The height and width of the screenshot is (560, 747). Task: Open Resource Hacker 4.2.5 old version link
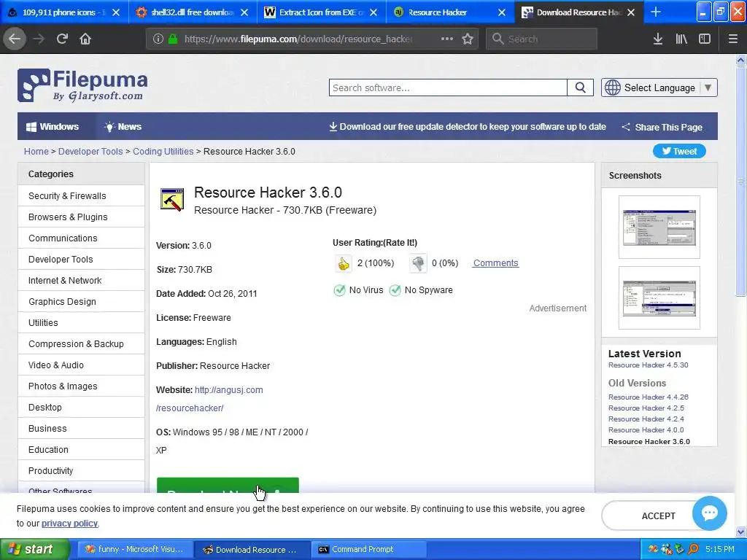646,408
